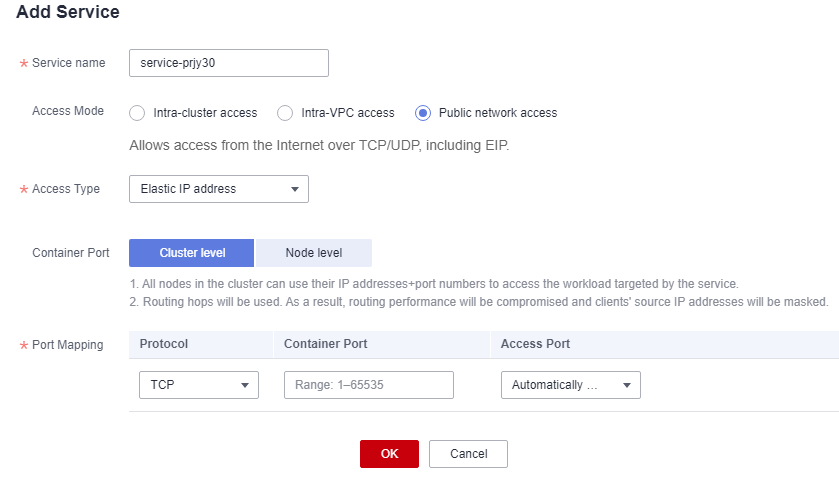Expand the Automatically access port dropdown

click(570, 385)
